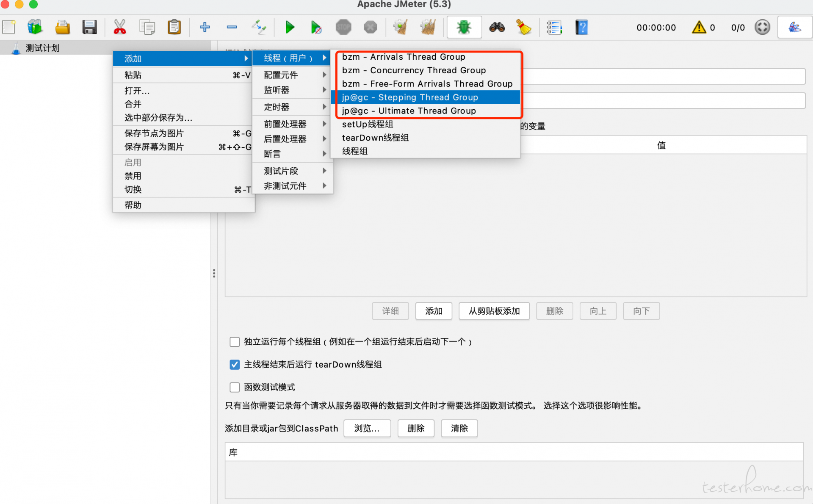Expand the 前置处理器 submenu
This screenshot has height=504, width=813.
pyautogui.click(x=292, y=124)
